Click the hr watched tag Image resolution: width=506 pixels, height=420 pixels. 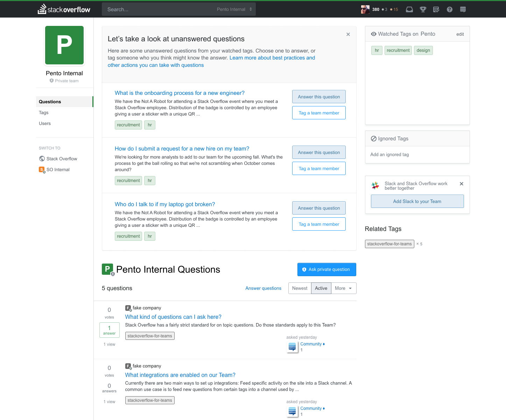tap(377, 50)
